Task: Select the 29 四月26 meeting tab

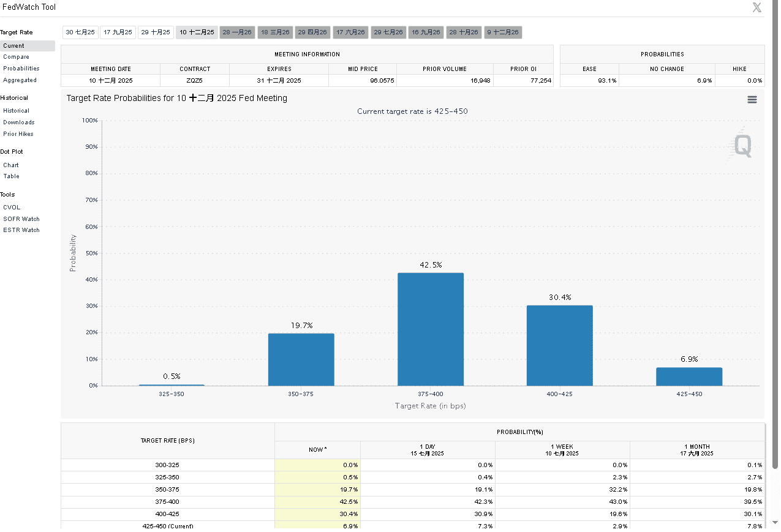Action: pos(313,32)
